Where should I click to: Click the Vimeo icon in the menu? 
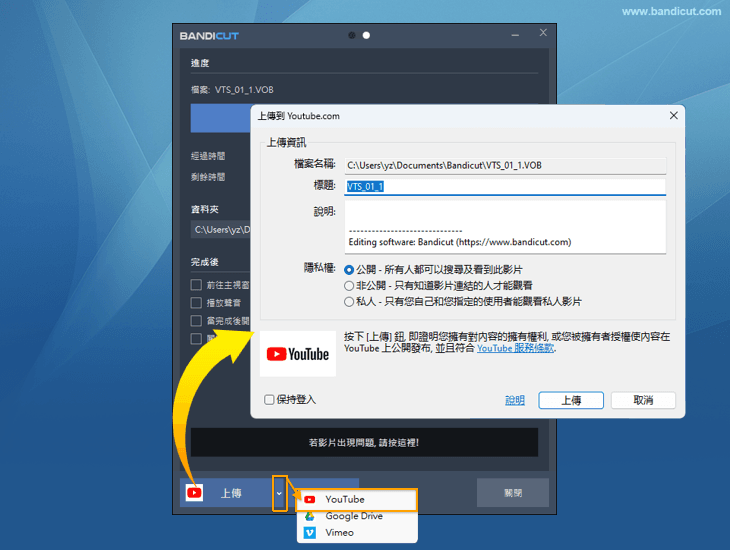310,533
